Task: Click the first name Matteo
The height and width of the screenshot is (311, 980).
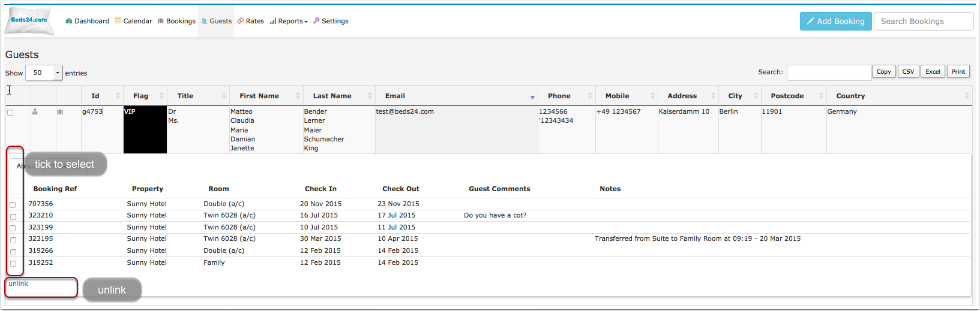Action: (241, 111)
